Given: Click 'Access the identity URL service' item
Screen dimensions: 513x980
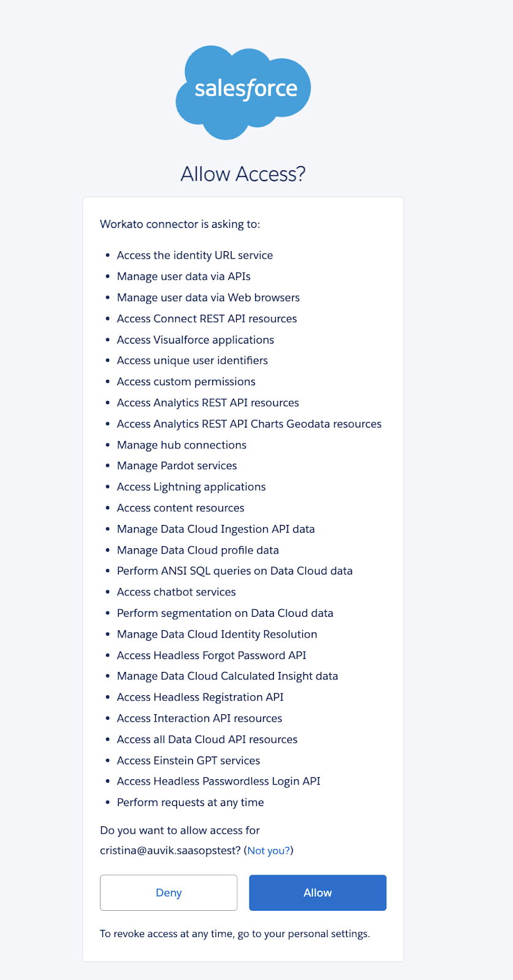Looking at the screenshot, I should tap(195, 255).
